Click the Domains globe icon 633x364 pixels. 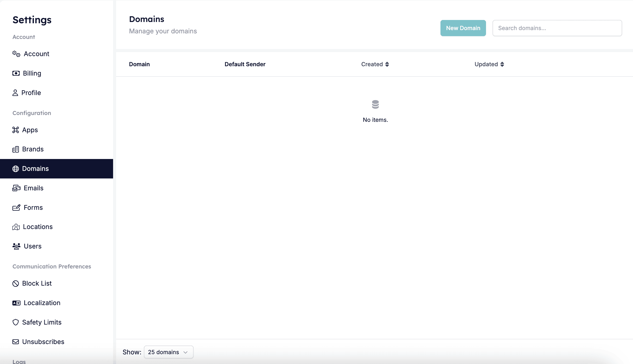[x=16, y=169]
